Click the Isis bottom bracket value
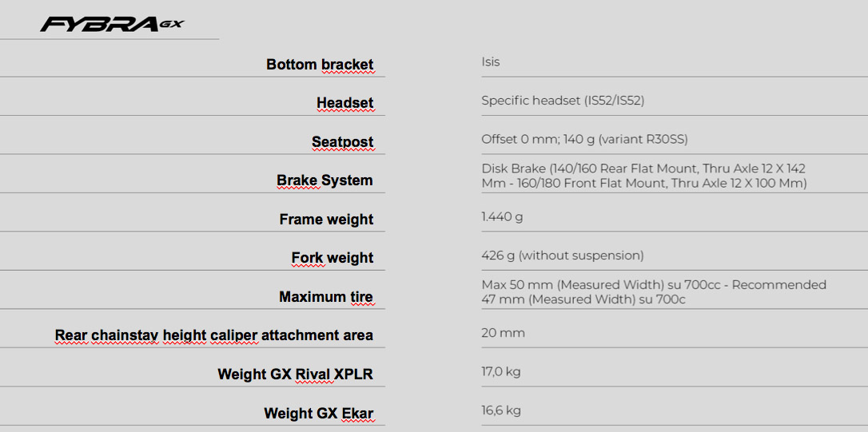The image size is (868, 432). [491, 62]
